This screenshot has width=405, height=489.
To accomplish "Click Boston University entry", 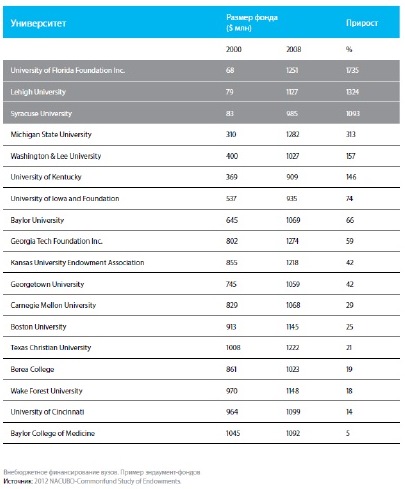I will pos(38,327).
